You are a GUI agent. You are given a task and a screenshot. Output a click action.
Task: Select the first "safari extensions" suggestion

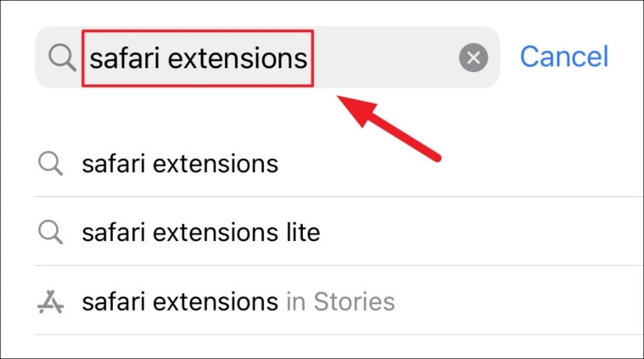pos(180,164)
